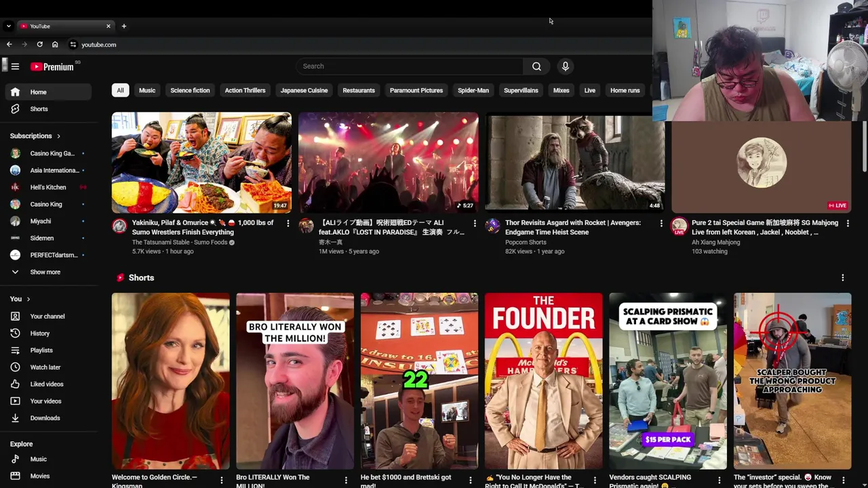The height and width of the screenshot is (488, 868).
Task: Click the search magnifier button
Action: pyautogui.click(x=536, y=66)
